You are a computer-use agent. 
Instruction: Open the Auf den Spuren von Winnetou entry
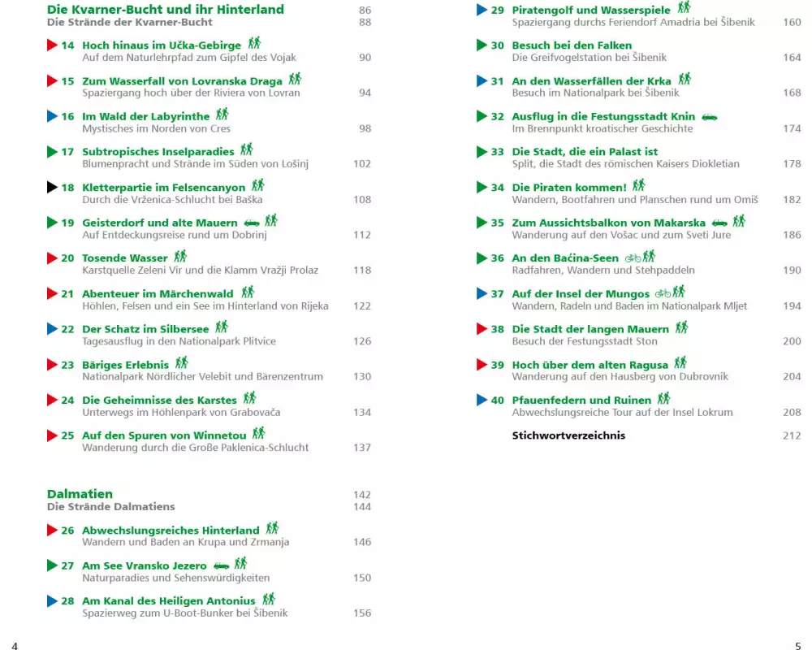pos(163,435)
